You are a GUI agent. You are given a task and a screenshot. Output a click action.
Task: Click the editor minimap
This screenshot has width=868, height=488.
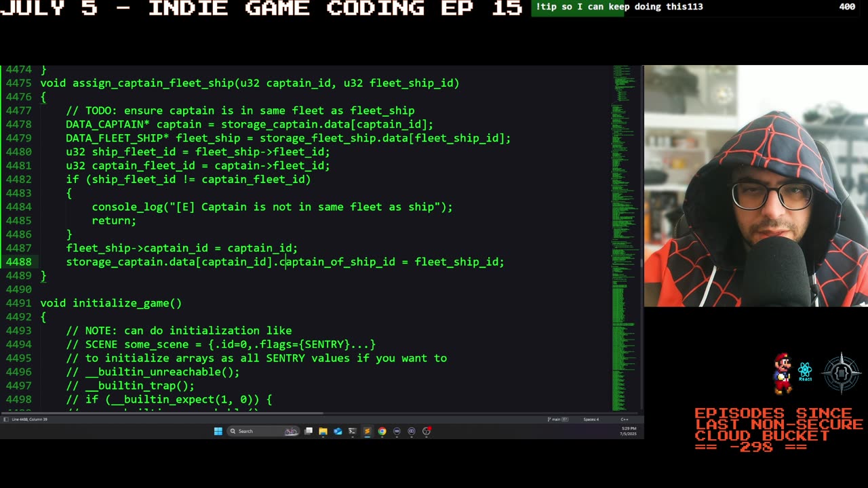click(626, 237)
